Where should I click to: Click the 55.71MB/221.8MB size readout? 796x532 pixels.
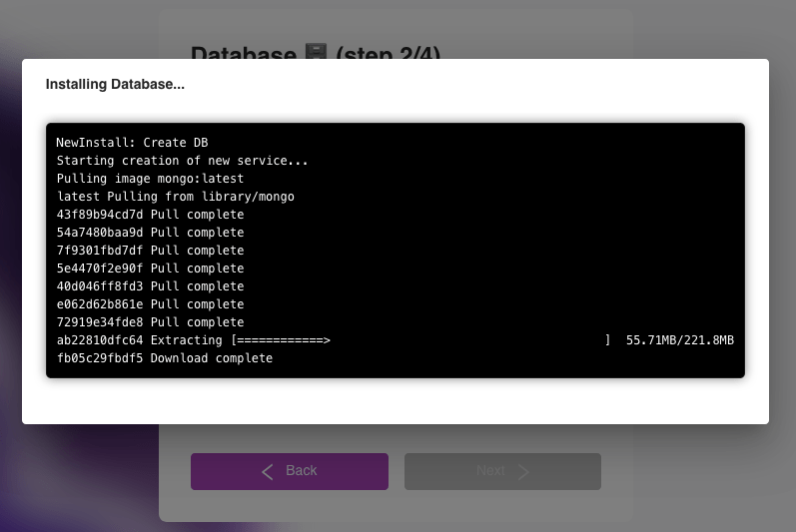point(679,340)
